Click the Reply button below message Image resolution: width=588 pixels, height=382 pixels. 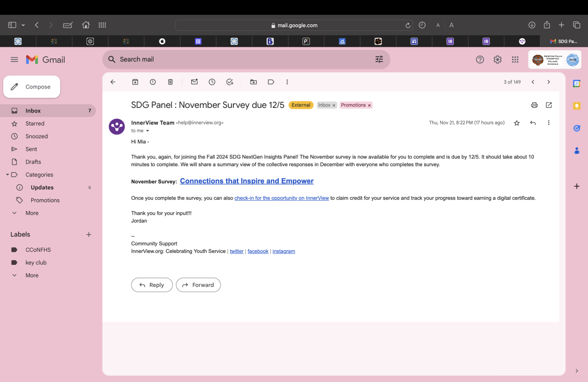152,285
